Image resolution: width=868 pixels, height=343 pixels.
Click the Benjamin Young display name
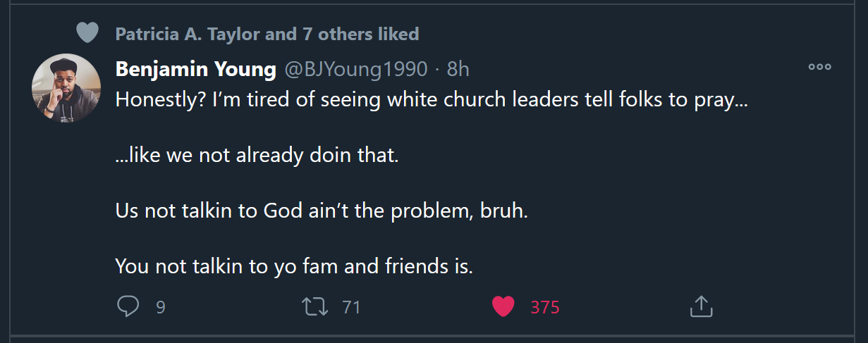point(195,69)
